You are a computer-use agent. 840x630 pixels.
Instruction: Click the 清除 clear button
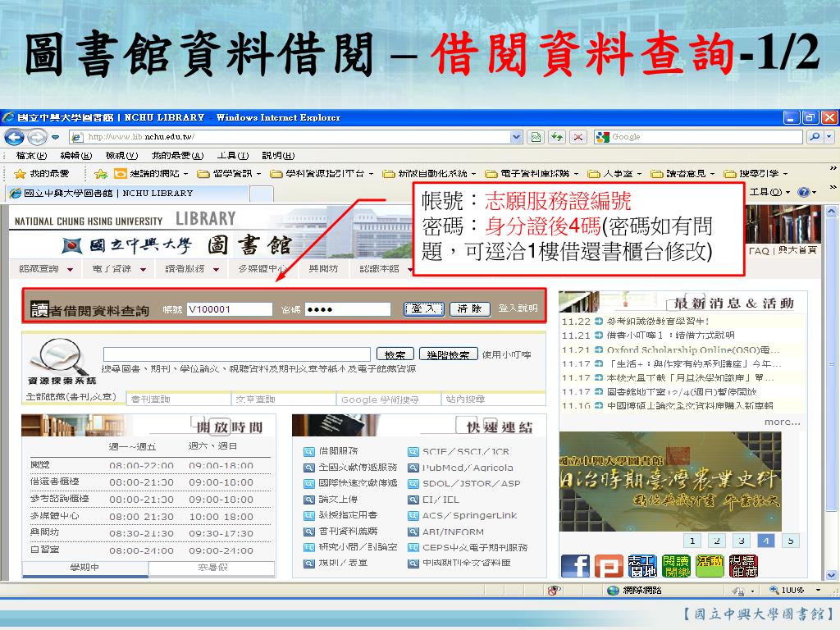pos(470,309)
